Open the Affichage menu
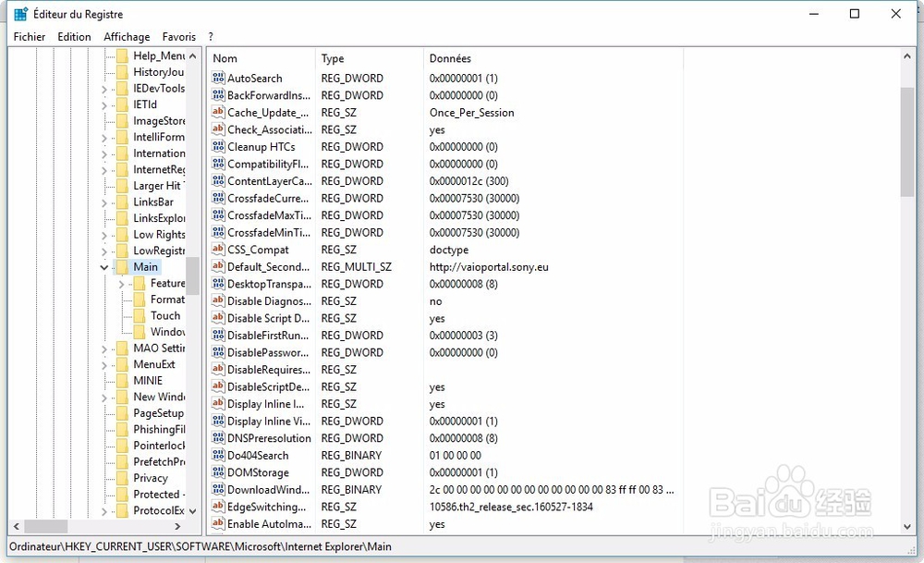 (x=127, y=37)
